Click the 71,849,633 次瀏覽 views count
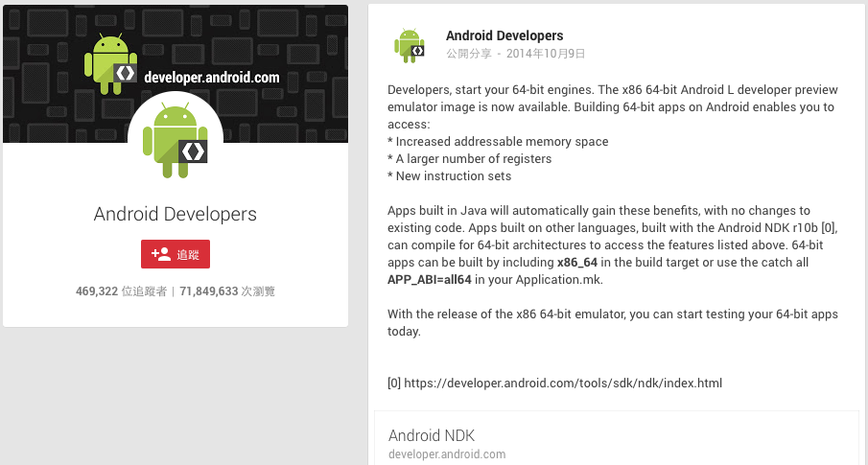This screenshot has height=465, width=868. click(226, 291)
